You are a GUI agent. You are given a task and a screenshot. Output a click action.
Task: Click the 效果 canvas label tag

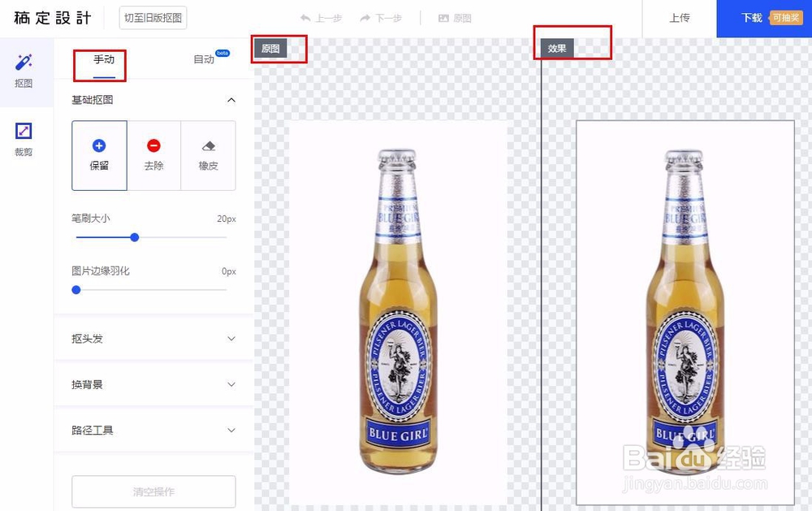[557, 48]
